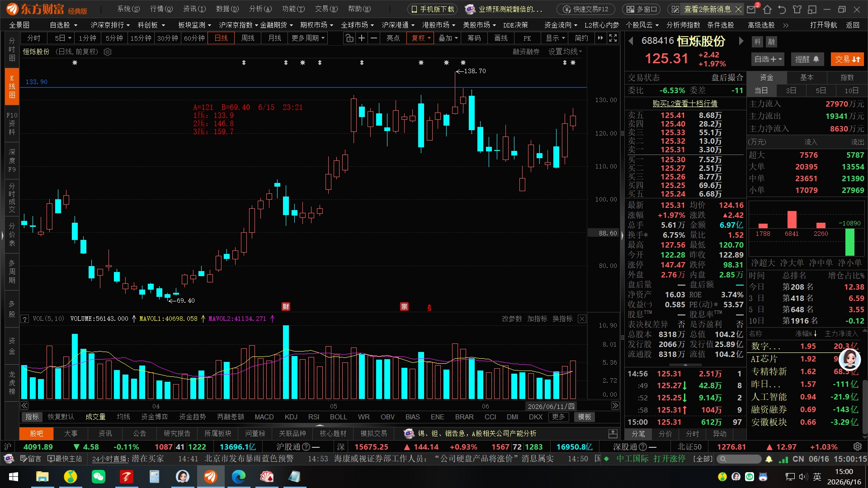
Task: Open the skin (shirt) theme icon
Action: pos(797,9)
